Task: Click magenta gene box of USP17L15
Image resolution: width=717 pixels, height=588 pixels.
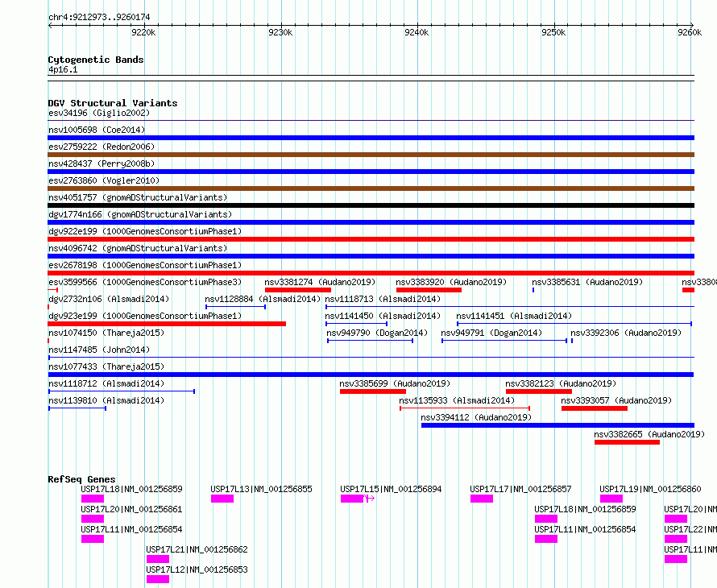Action: click(352, 499)
